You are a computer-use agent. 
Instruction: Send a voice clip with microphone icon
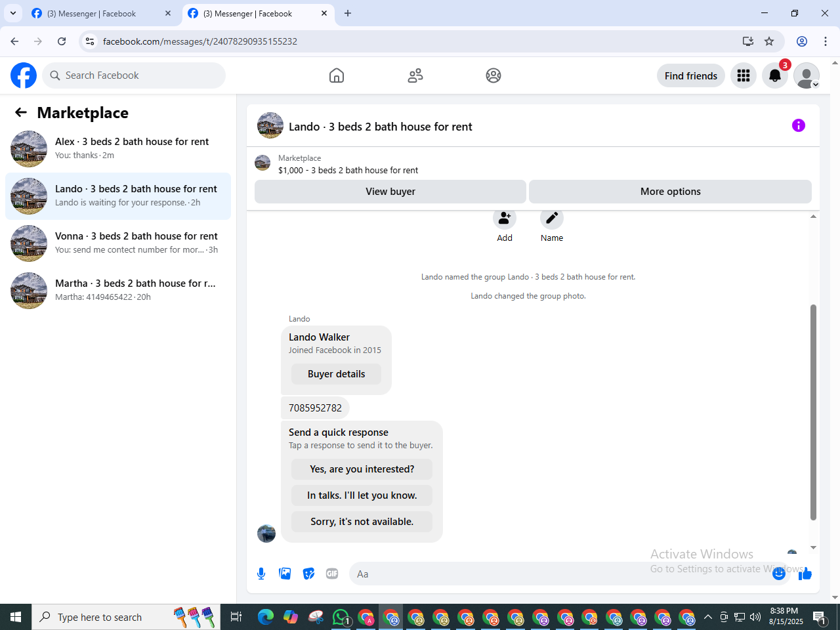261,574
